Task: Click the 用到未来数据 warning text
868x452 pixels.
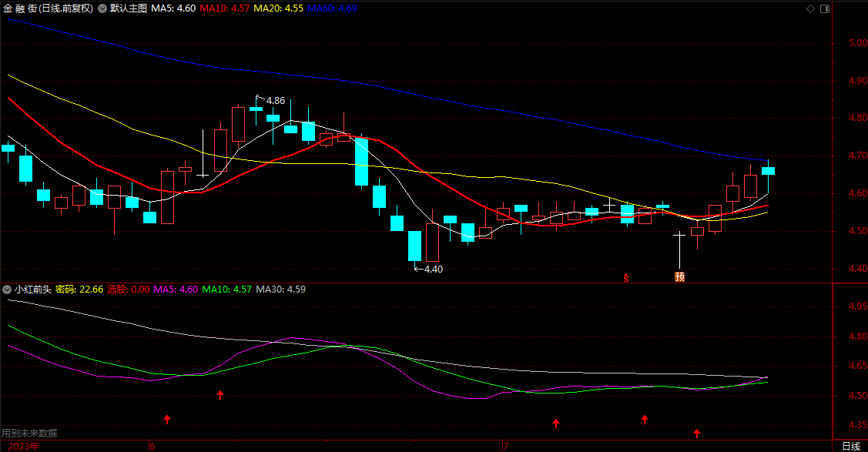Action: coord(29,434)
